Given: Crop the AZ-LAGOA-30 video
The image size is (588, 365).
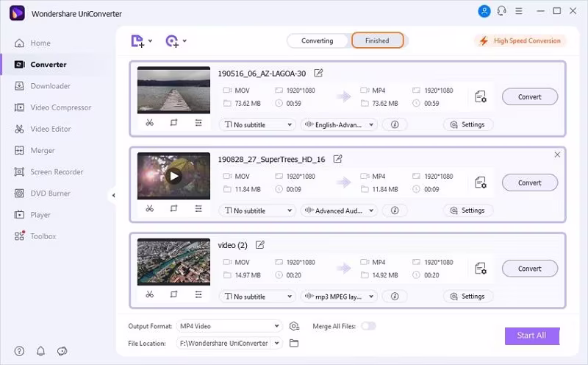Looking at the screenshot, I should tap(173, 123).
